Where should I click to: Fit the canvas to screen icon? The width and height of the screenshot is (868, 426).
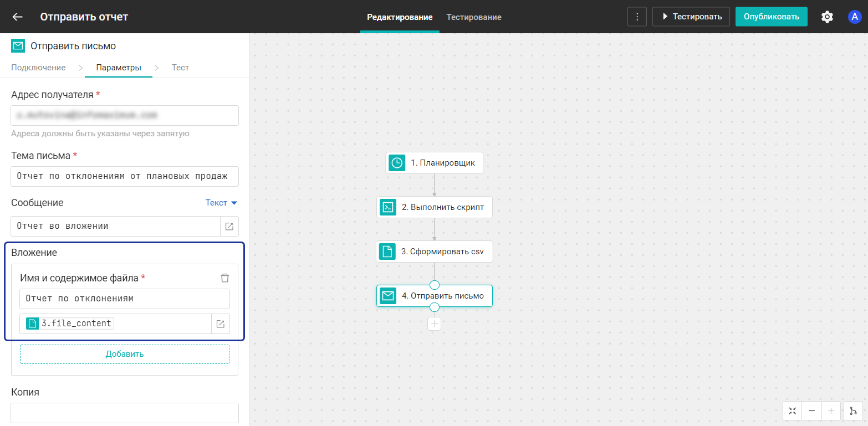(793, 411)
